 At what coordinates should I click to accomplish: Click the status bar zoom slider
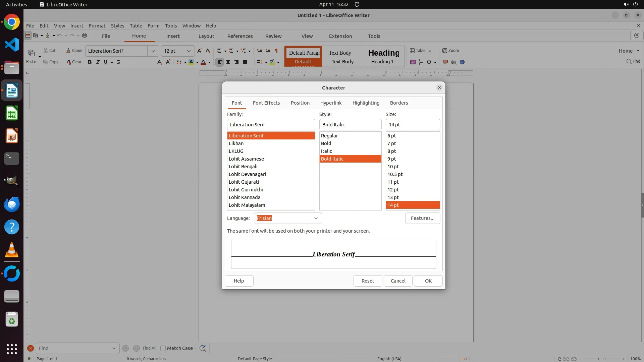point(604,359)
